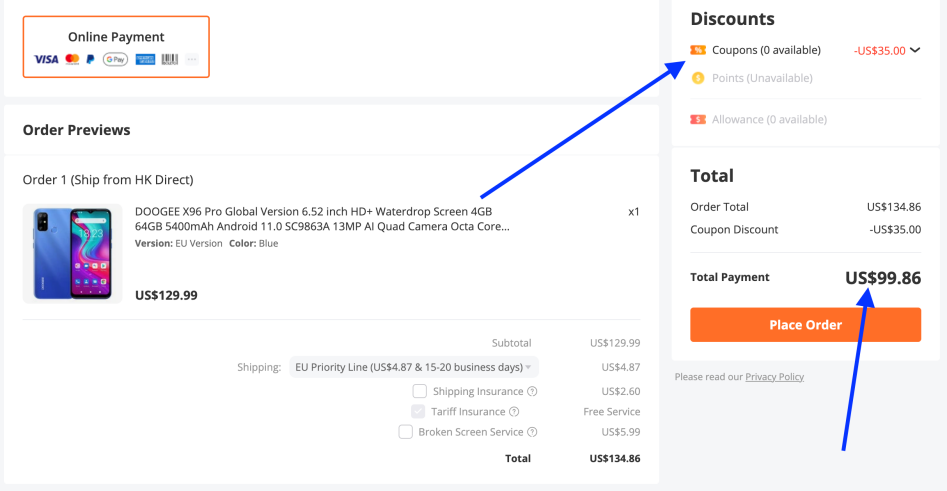Show more payment methods ellipsis
Viewport: 947px width, 491px height.
(x=191, y=59)
